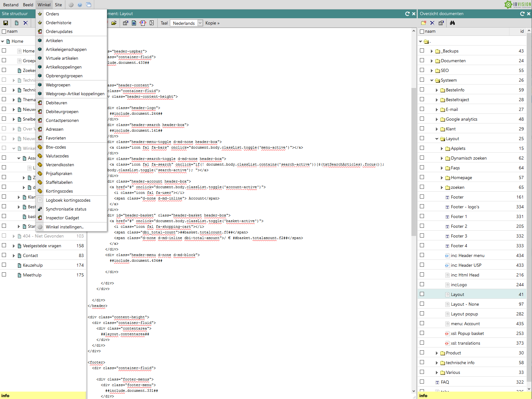Toggle the naam select-all checkbox in Overzicht documenten

(422, 31)
